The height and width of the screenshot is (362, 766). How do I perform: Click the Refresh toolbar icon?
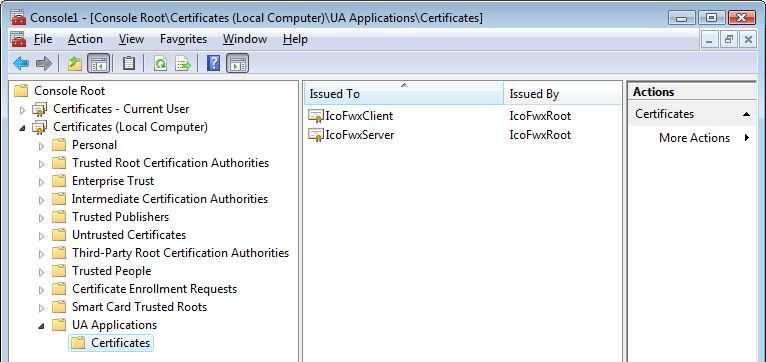click(160, 64)
